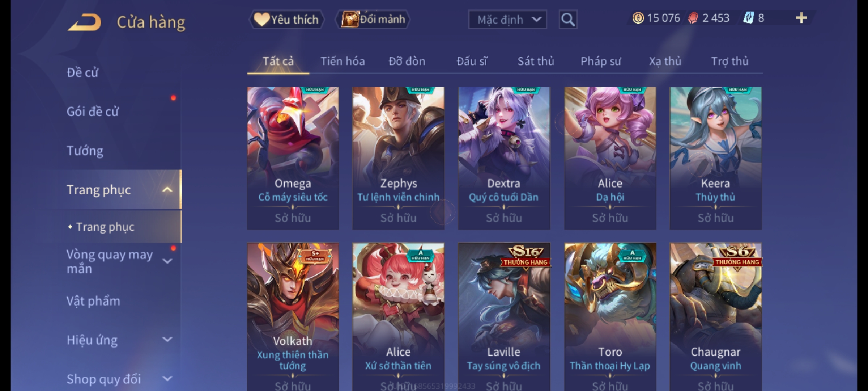Switch to the Tiến hóa tab
The height and width of the screenshot is (391, 868).
[x=342, y=61]
